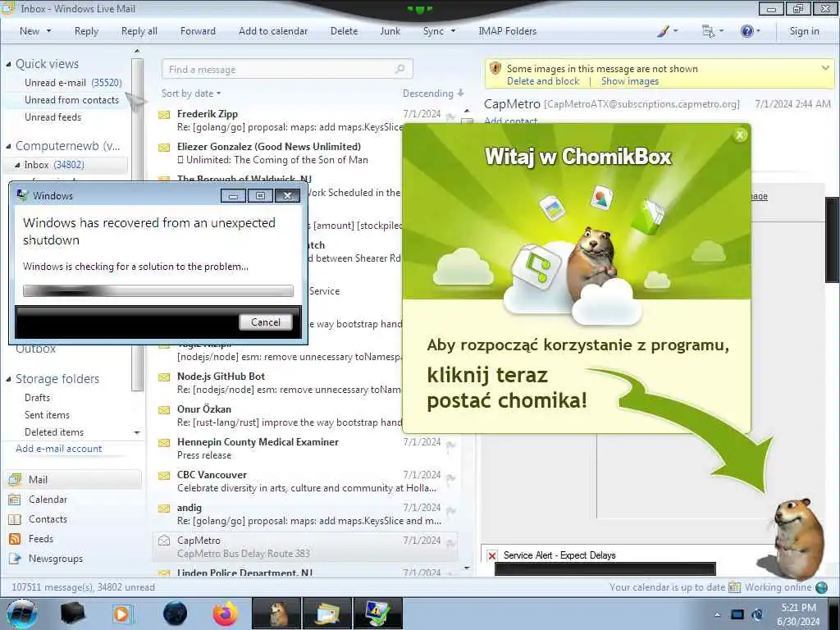The height and width of the screenshot is (630, 840).
Task: Click the envelope icon beside Node.js GitHub Bot
Action: coord(164,377)
